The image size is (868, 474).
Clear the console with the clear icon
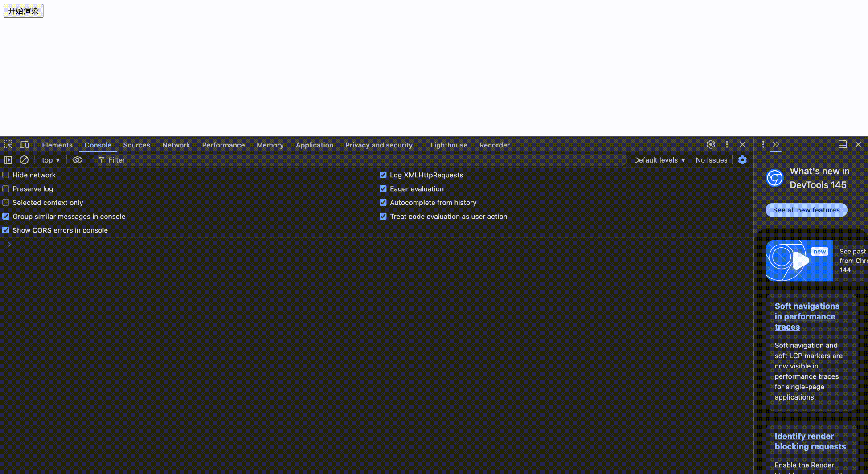[x=24, y=160]
